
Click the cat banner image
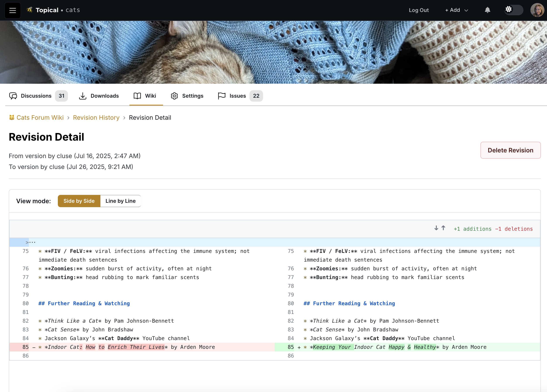click(273, 52)
